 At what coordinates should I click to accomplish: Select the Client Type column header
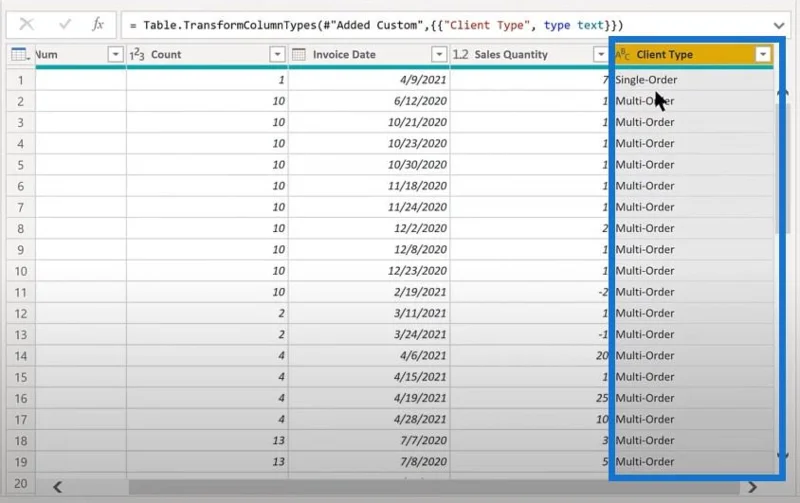pyautogui.click(x=693, y=55)
